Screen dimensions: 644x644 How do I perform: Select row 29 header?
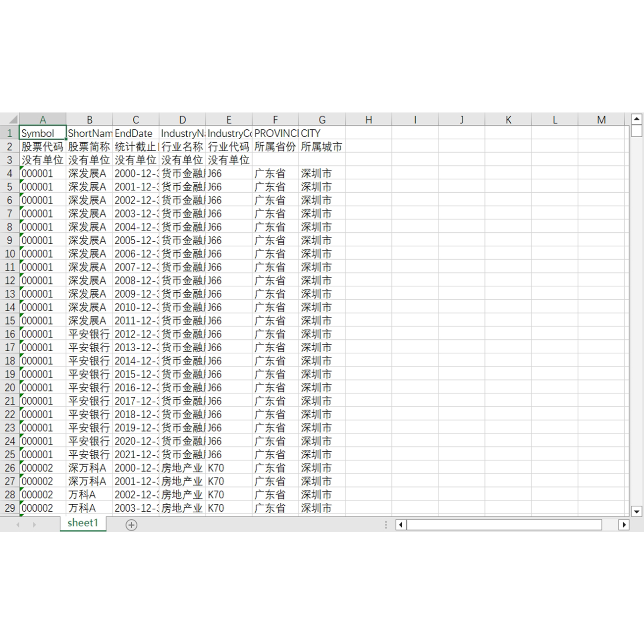(9, 508)
